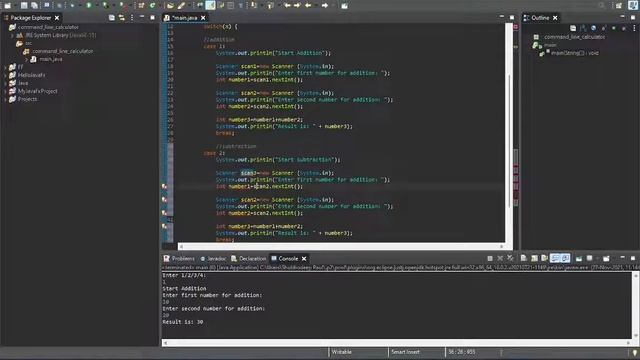Click the Open Type folder icon

170,6
